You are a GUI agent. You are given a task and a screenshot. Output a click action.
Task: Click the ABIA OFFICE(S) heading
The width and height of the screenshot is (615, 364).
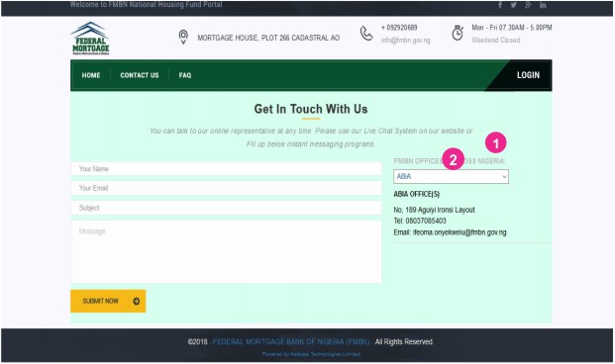click(417, 194)
